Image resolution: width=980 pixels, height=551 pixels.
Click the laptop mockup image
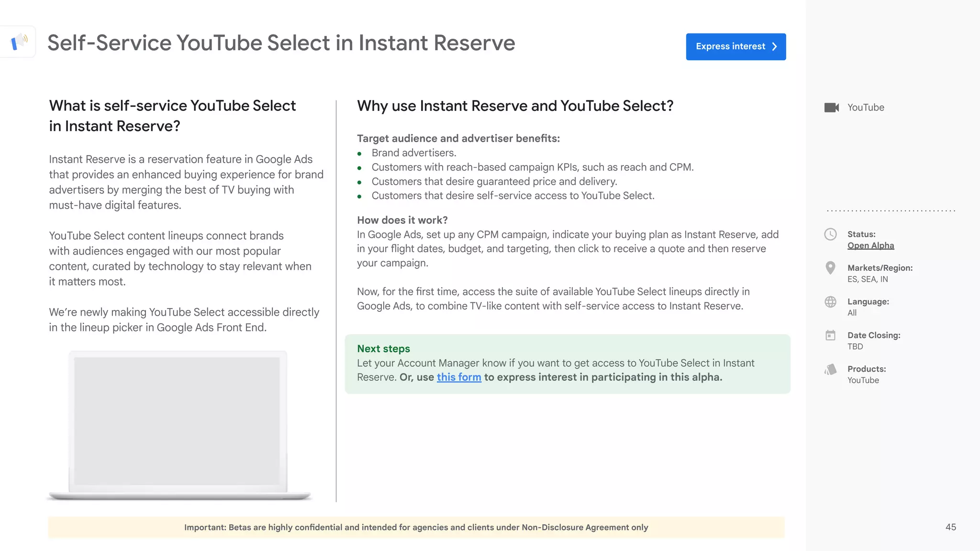tap(179, 425)
